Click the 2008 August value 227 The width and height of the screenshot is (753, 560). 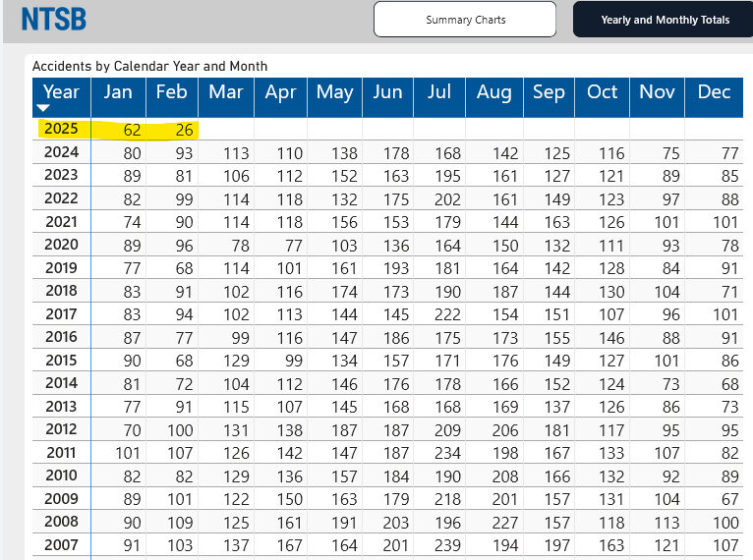(504, 523)
